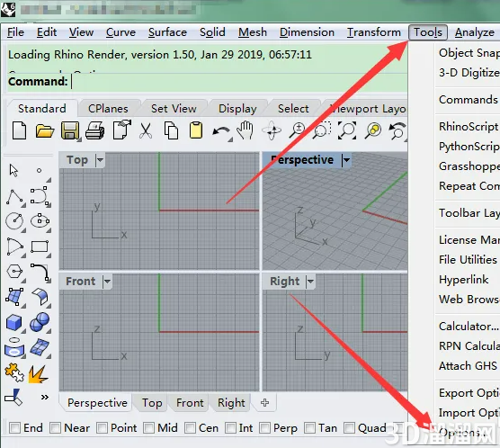Screen dimensions: 500x448
Task: Click the New file icon
Action: pos(19,130)
